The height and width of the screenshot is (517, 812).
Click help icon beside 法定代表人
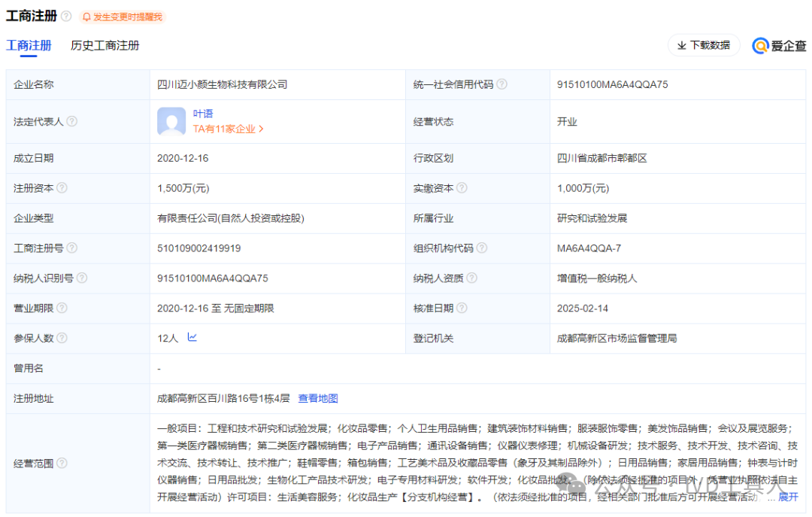pyautogui.click(x=72, y=121)
